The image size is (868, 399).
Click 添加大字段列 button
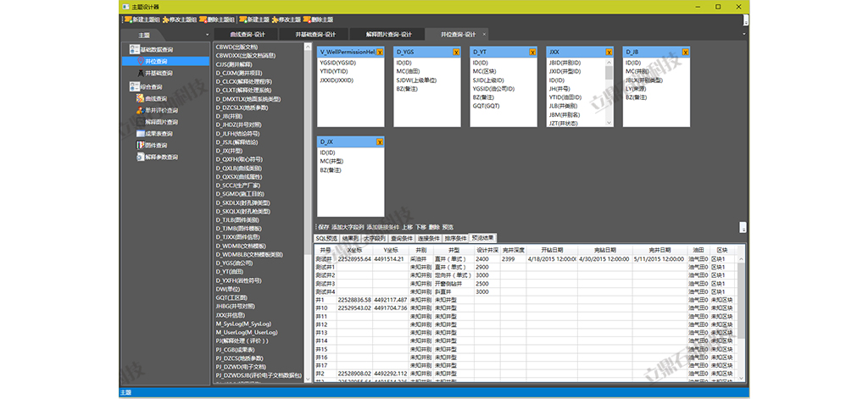(x=348, y=227)
